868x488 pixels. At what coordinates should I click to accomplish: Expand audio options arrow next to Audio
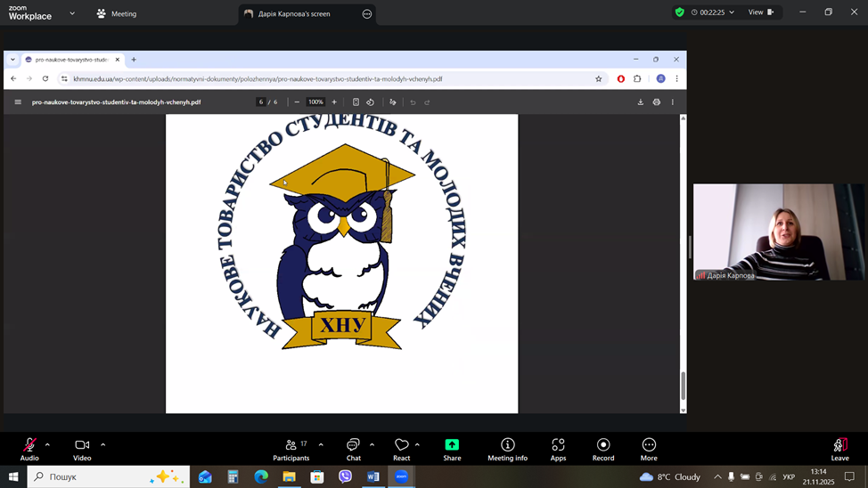pyautogui.click(x=47, y=444)
